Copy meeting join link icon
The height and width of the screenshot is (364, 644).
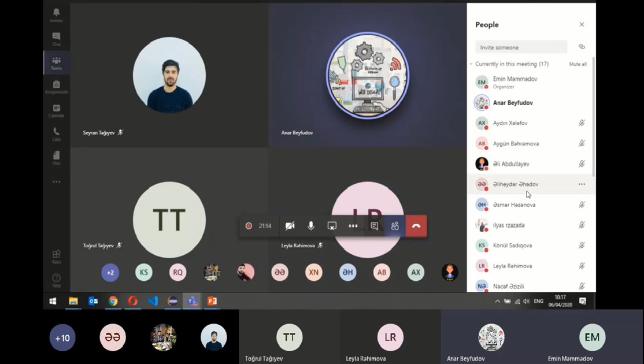point(582,47)
